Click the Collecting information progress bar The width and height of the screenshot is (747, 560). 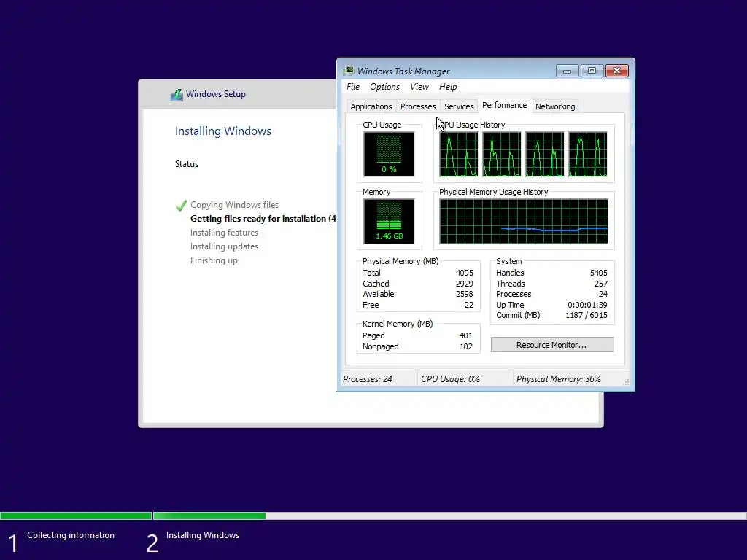[76, 516]
